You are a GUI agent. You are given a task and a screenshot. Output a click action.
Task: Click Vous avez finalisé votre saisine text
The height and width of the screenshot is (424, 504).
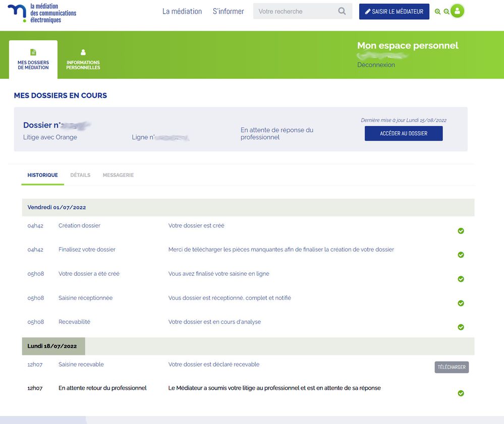pos(219,274)
